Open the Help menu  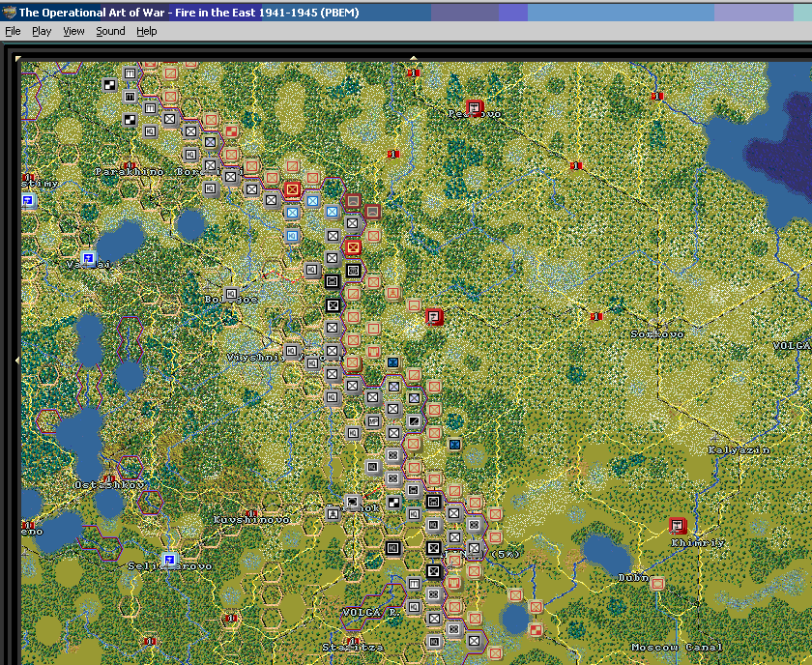[x=147, y=31]
